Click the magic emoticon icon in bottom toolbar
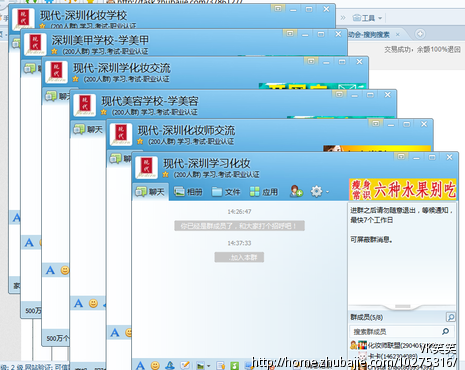The height and width of the screenshot is (370, 465). coord(170,366)
